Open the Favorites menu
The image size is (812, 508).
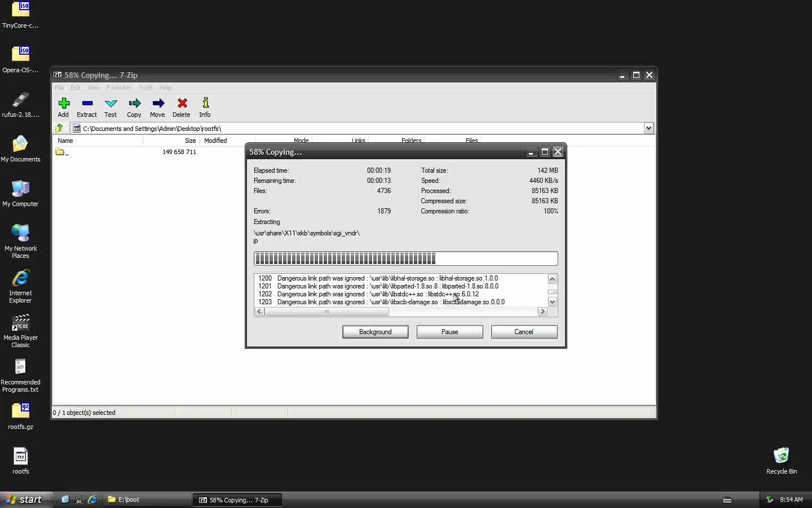(x=119, y=87)
